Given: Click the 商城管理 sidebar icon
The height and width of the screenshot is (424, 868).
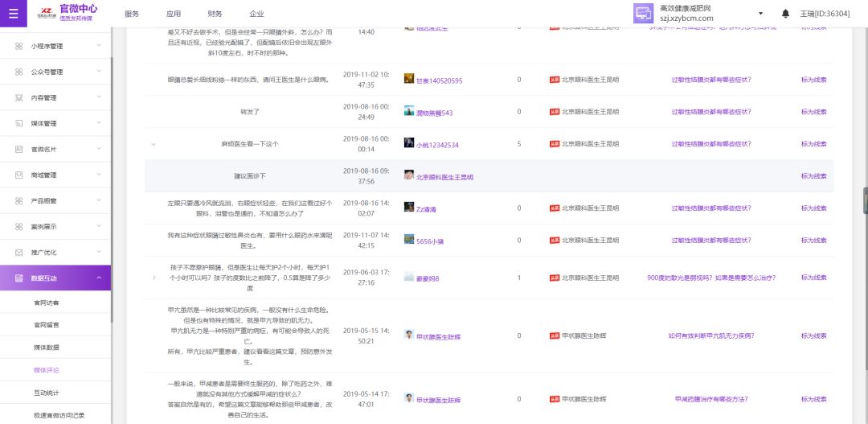Looking at the screenshot, I should 19,175.
